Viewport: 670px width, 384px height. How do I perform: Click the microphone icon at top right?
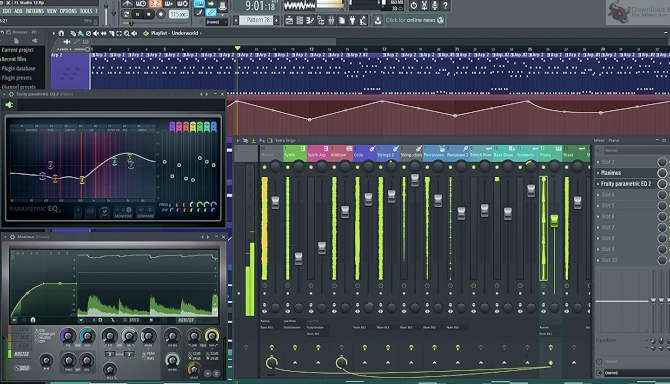click(x=435, y=5)
